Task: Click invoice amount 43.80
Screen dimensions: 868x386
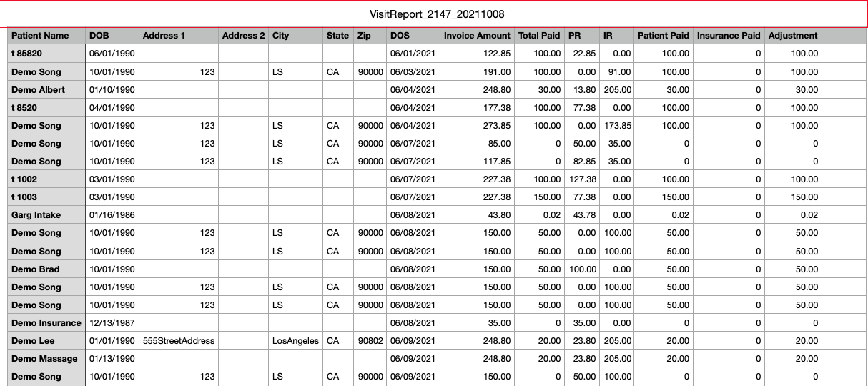Action: pyautogui.click(x=478, y=215)
